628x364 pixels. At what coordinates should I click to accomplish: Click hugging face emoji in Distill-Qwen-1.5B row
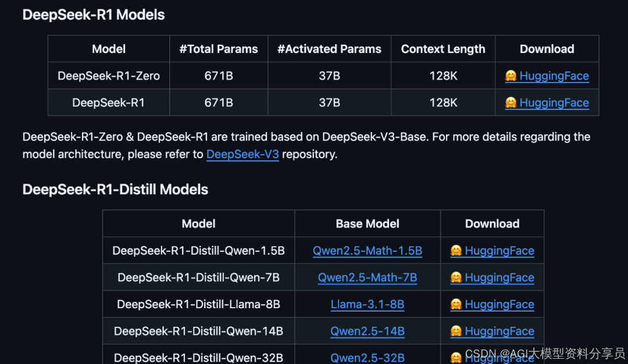pyautogui.click(x=456, y=251)
